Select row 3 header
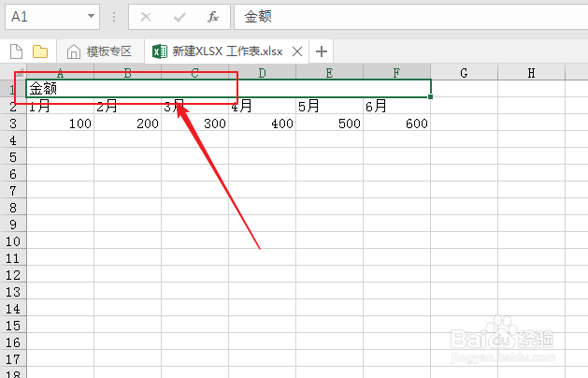The height and width of the screenshot is (378, 588). [13, 124]
